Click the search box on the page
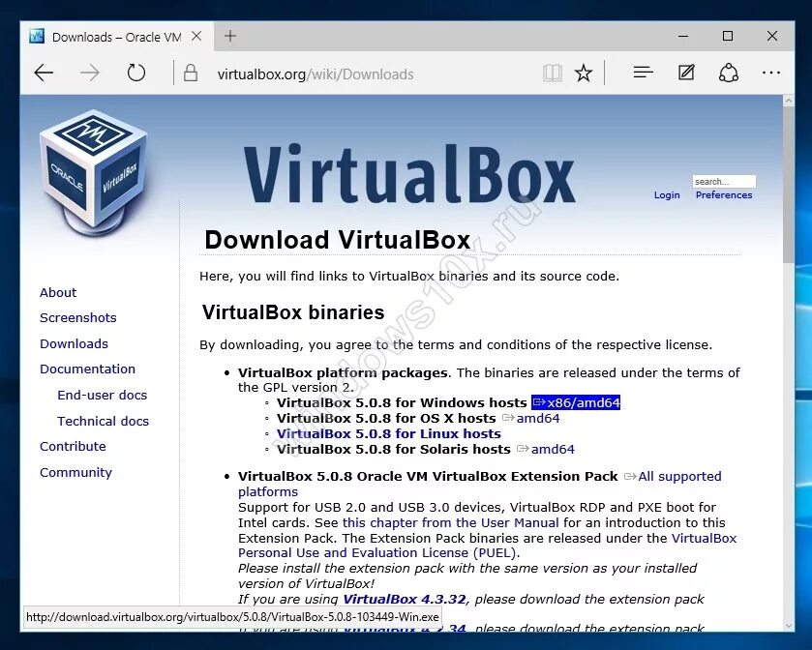The height and width of the screenshot is (650, 812). (x=724, y=182)
